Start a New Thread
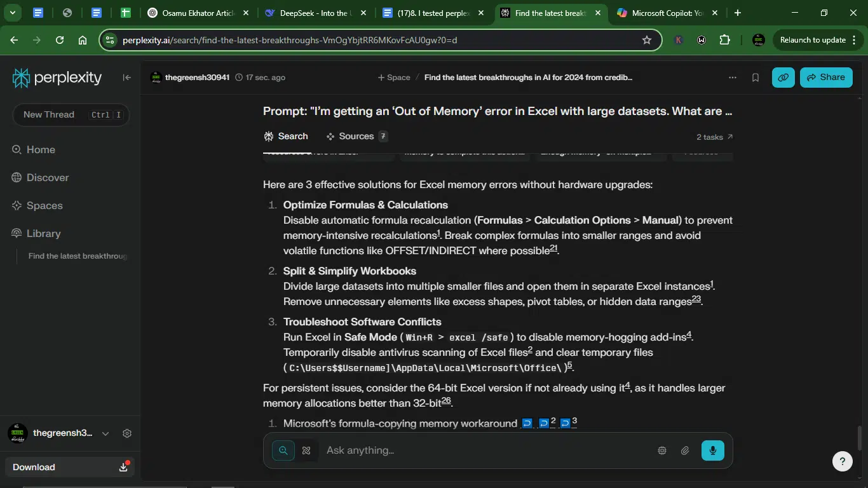The image size is (868, 488). tap(71, 115)
